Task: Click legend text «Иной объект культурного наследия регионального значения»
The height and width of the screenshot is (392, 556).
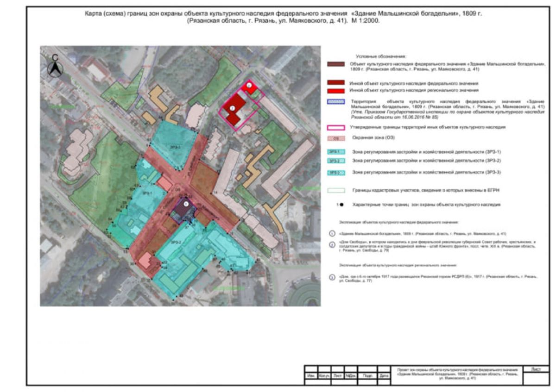Action: click(415, 91)
